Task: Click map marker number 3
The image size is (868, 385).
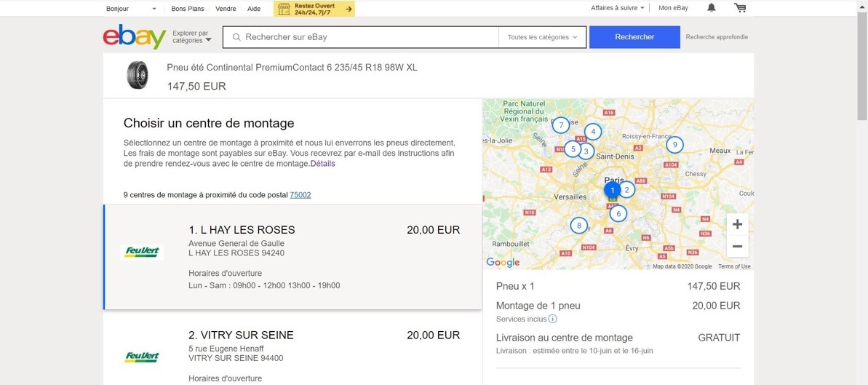Action: pyautogui.click(x=586, y=150)
